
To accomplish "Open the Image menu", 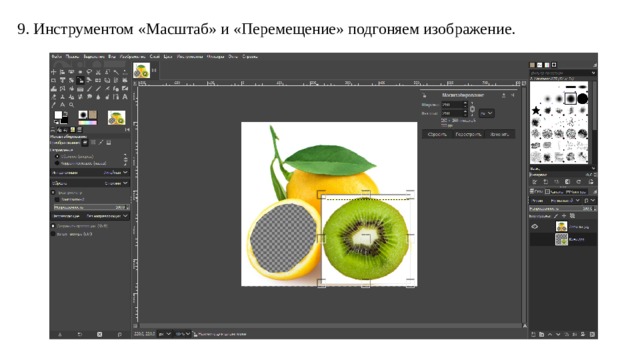I will click(x=133, y=57).
